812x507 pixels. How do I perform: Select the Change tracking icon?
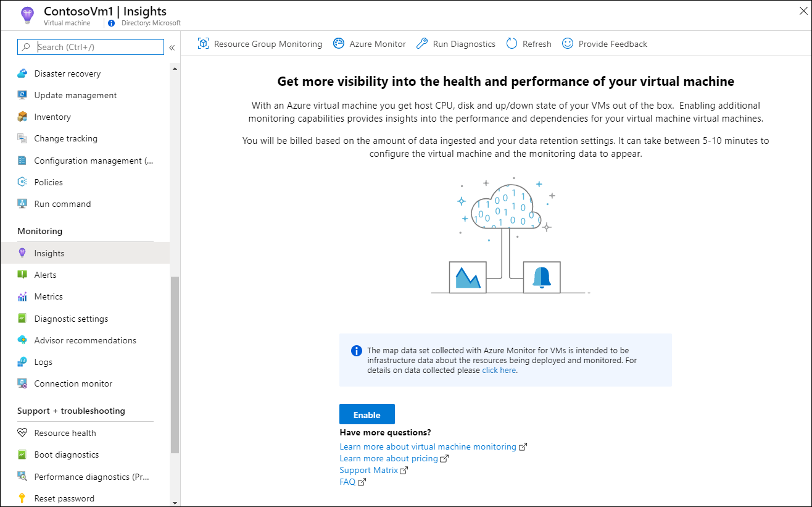[x=22, y=138]
